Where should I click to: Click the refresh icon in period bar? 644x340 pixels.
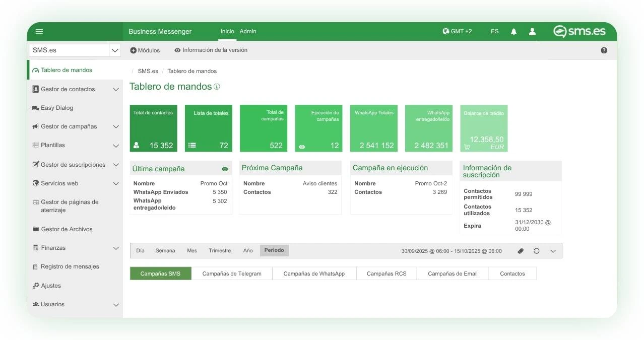pos(537,251)
